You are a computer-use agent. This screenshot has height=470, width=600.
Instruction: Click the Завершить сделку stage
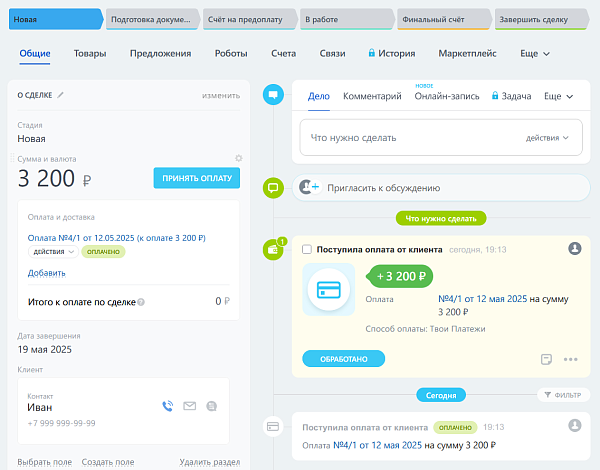541,19
